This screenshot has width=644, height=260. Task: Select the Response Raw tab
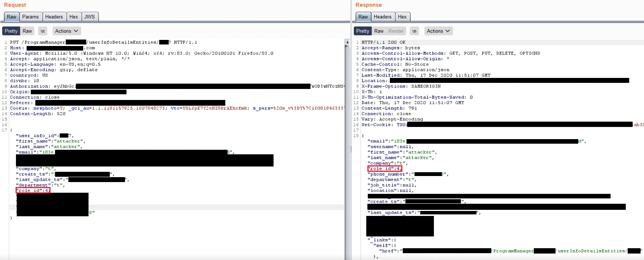[363, 17]
